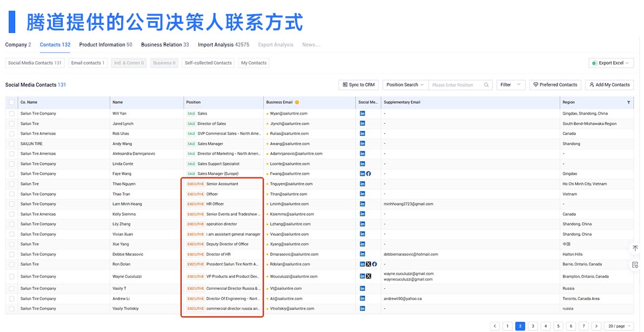Viewport: 644px width, 332px height.
Task: Go to page 1
Action: coord(508,326)
